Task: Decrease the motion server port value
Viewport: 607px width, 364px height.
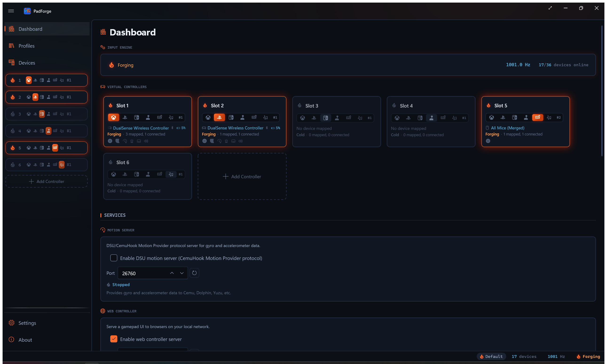Action: [182, 273]
